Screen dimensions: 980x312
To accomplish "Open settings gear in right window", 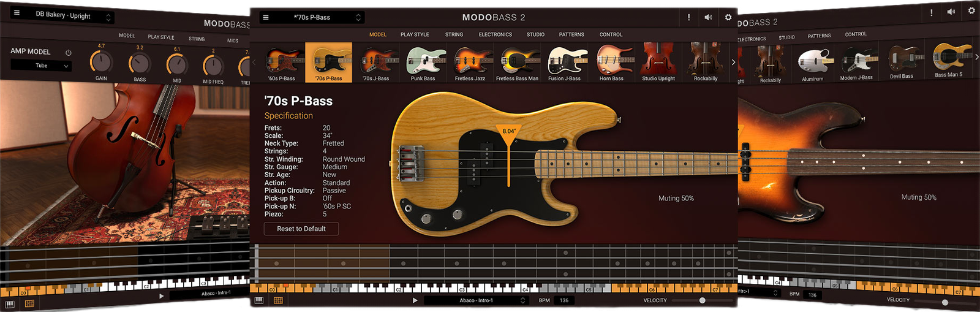I will click(971, 10).
